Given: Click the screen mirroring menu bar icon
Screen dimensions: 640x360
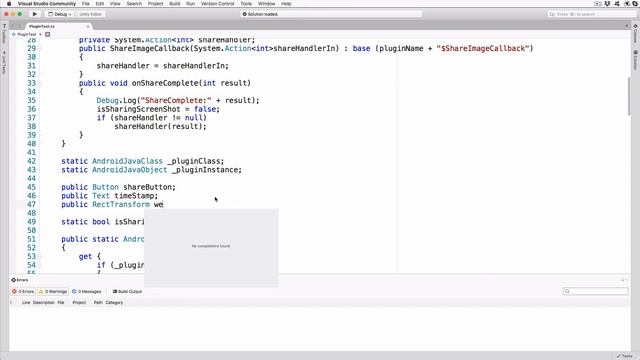Looking at the screenshot, I should pyautogui.click(x=598, y=4).
